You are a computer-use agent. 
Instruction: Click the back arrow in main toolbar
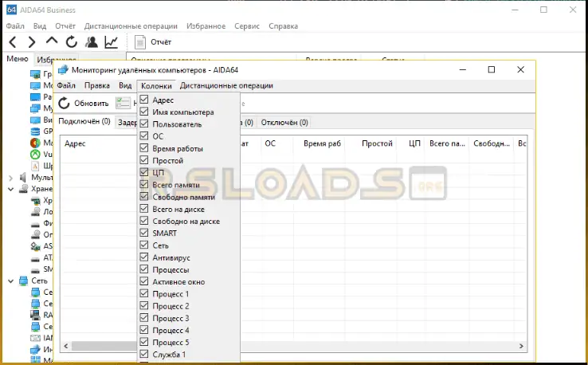tap(13, 41)
